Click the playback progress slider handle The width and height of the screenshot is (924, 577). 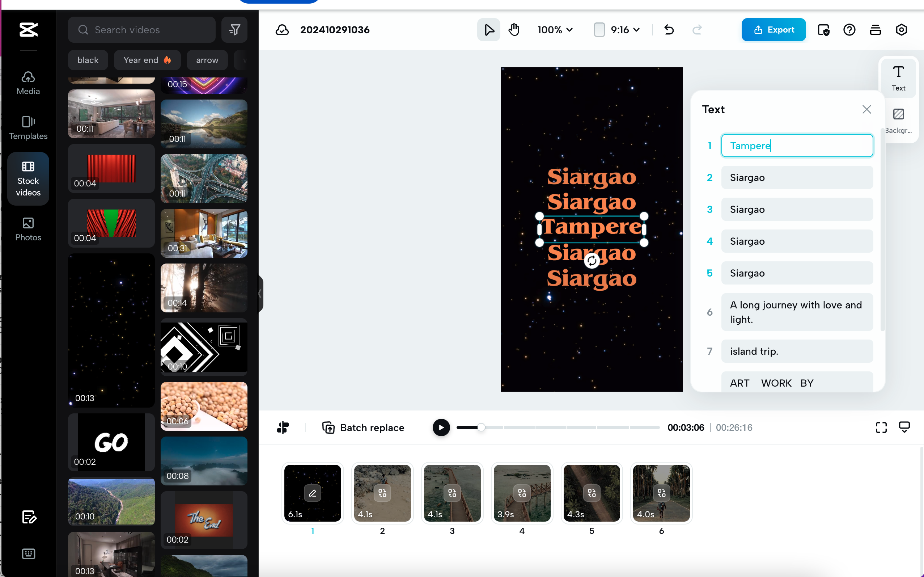tap(481, 428)
